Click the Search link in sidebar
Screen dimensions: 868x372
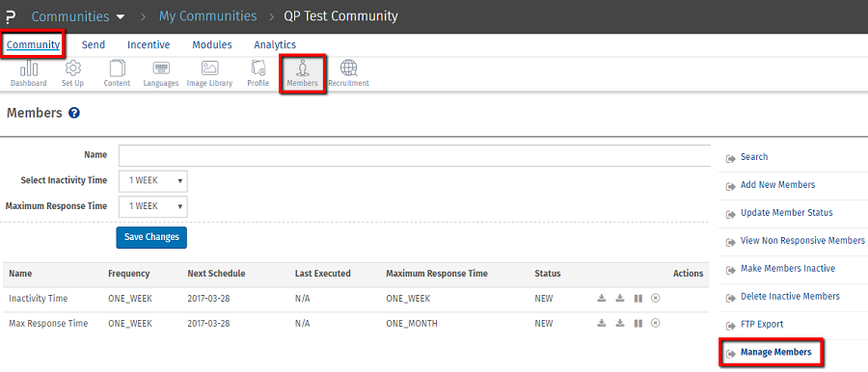pyautogui.click(x=754, y=157)
